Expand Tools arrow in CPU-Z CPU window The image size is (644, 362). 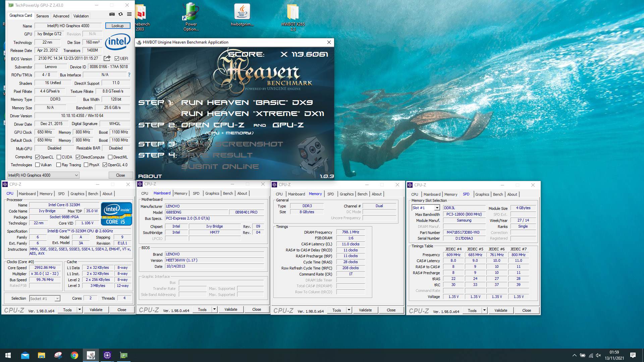pos(80,310)
